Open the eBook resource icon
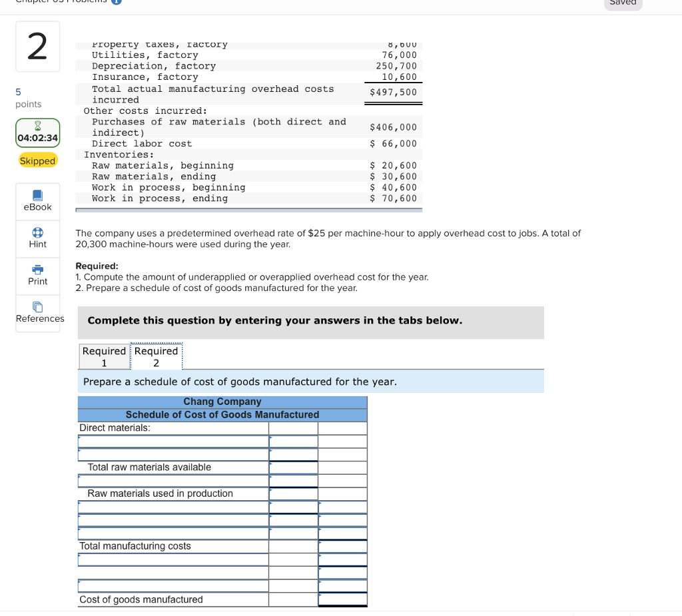Screen dimensions: 682x616 click(37, 195)
